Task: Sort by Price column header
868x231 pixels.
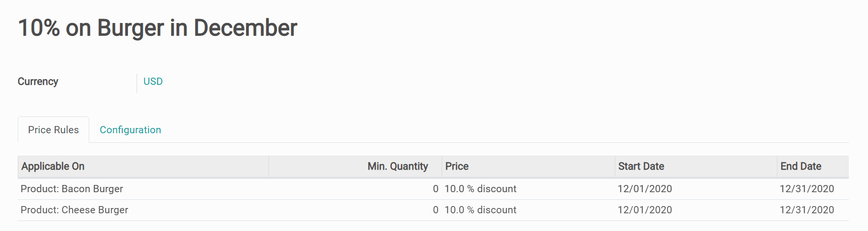Action: (457, 166)
